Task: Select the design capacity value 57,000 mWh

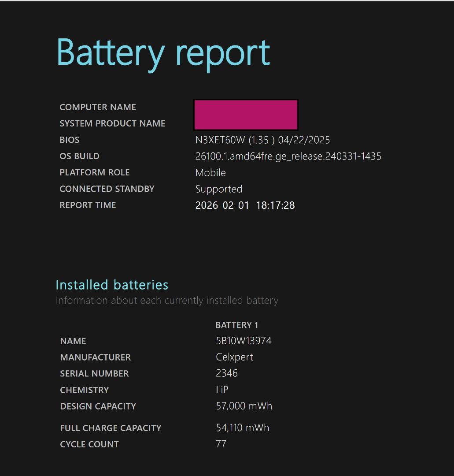Action: coord(244,406)
